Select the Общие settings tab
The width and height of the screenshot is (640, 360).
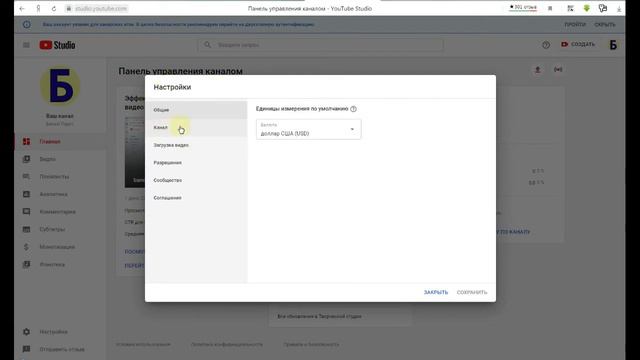196,110
